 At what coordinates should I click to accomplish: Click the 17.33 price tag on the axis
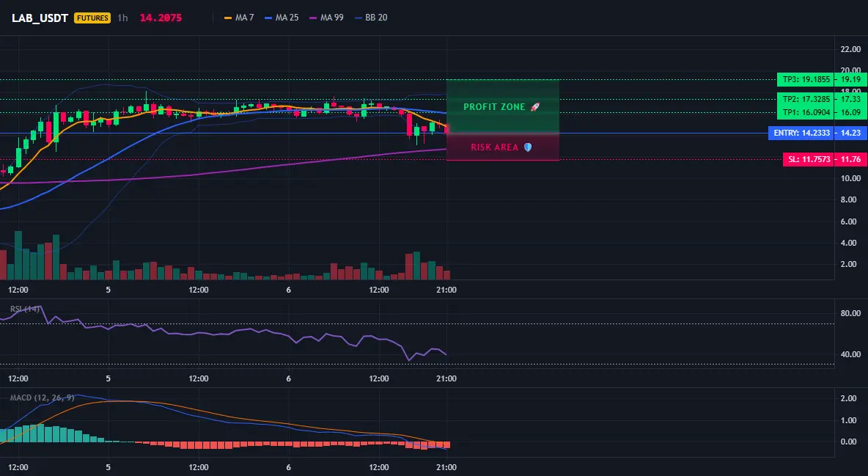pos(851,99)
